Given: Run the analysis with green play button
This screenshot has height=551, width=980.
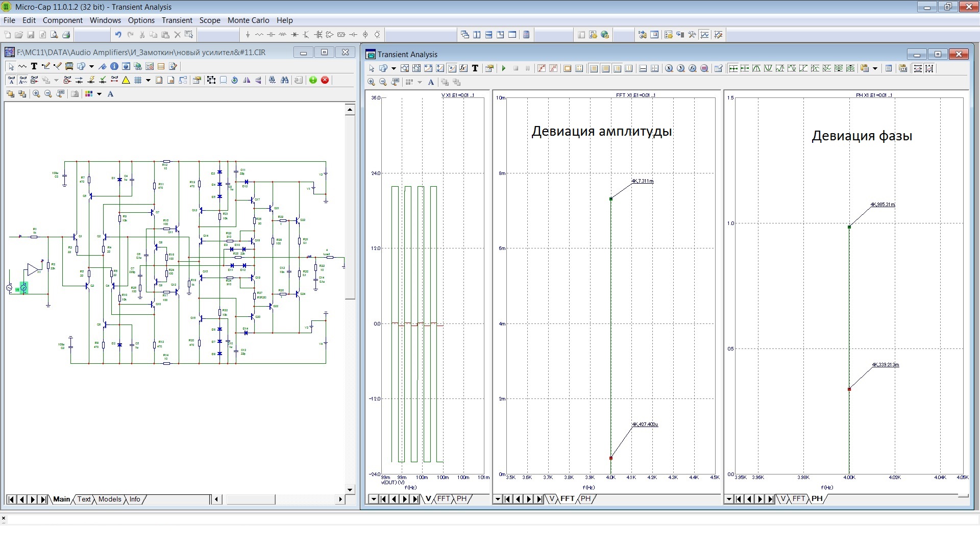Looking at the screenshot, I should [504, 68].
